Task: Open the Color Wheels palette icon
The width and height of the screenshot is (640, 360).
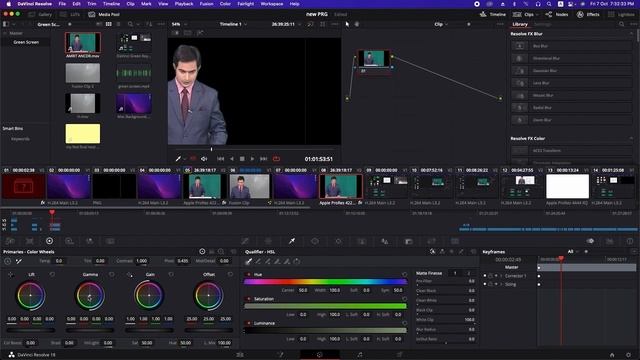Action: (x=49, y=241)
